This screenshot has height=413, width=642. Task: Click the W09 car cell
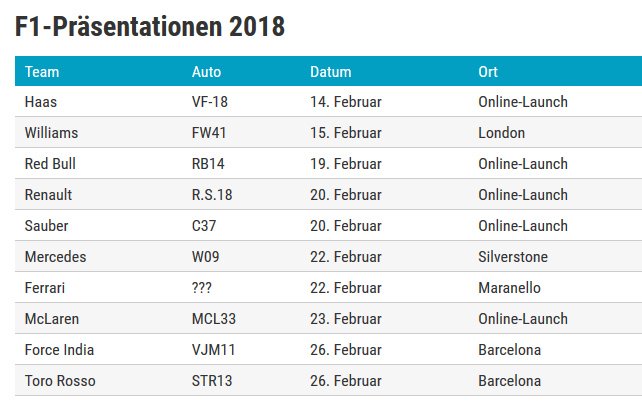point(206,257)
